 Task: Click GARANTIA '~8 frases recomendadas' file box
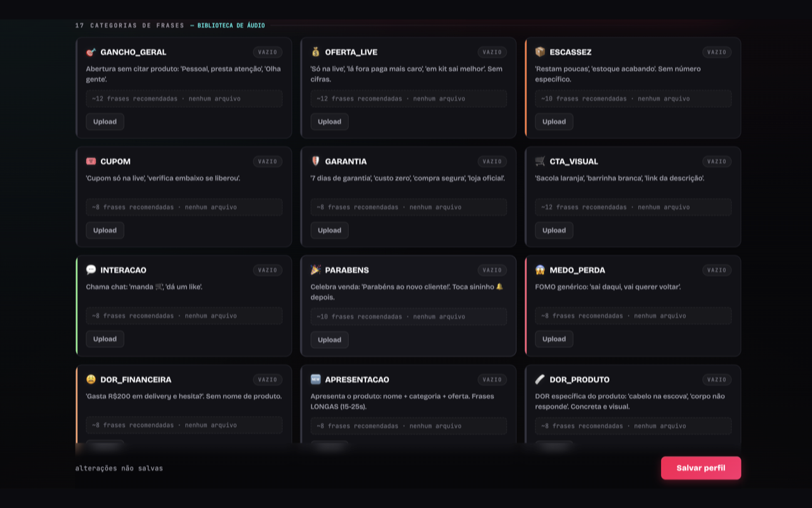(x=409, y=207)
